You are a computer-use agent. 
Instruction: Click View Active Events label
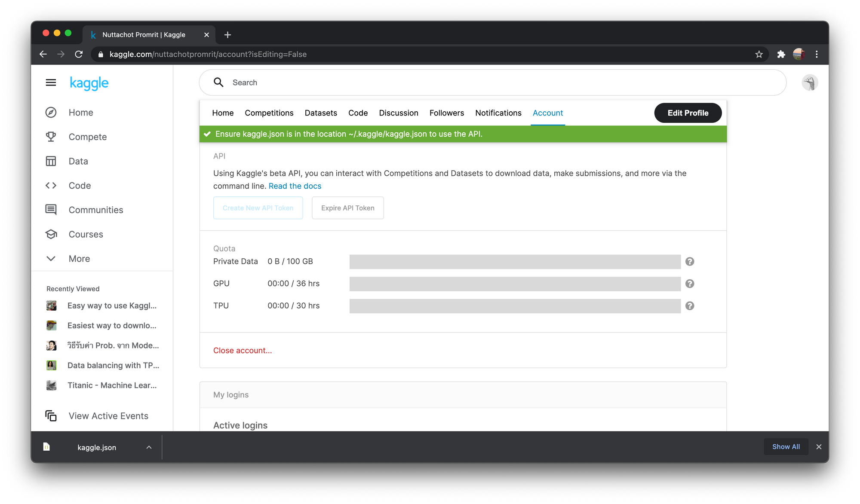pyautogui.click(x=108, y=416)
